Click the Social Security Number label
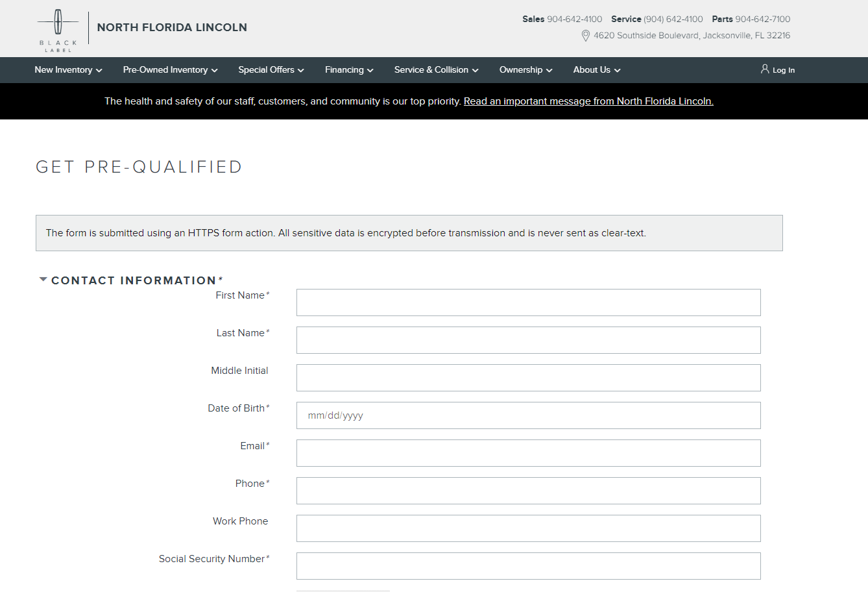Viewport: 868px width, 592px height. coord(214,559)
